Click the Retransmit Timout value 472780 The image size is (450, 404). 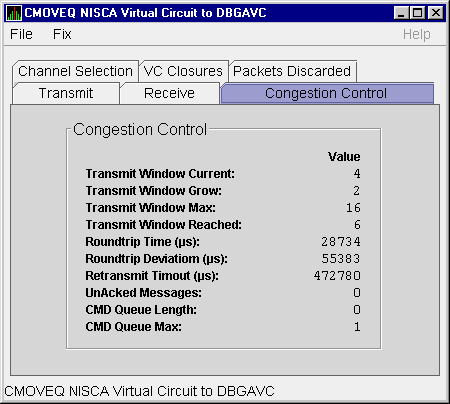click(337, 276)
